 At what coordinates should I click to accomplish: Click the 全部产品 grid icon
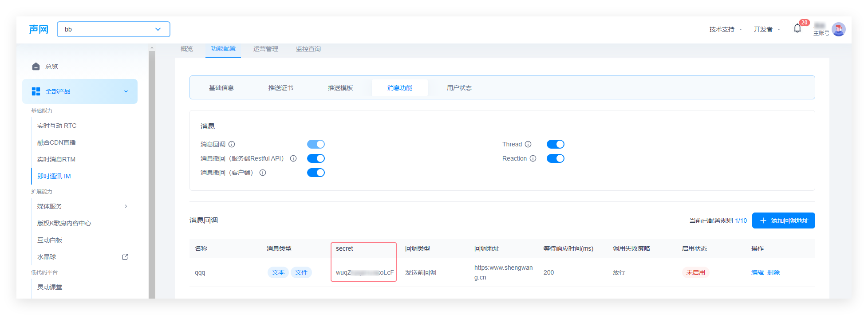36,91
